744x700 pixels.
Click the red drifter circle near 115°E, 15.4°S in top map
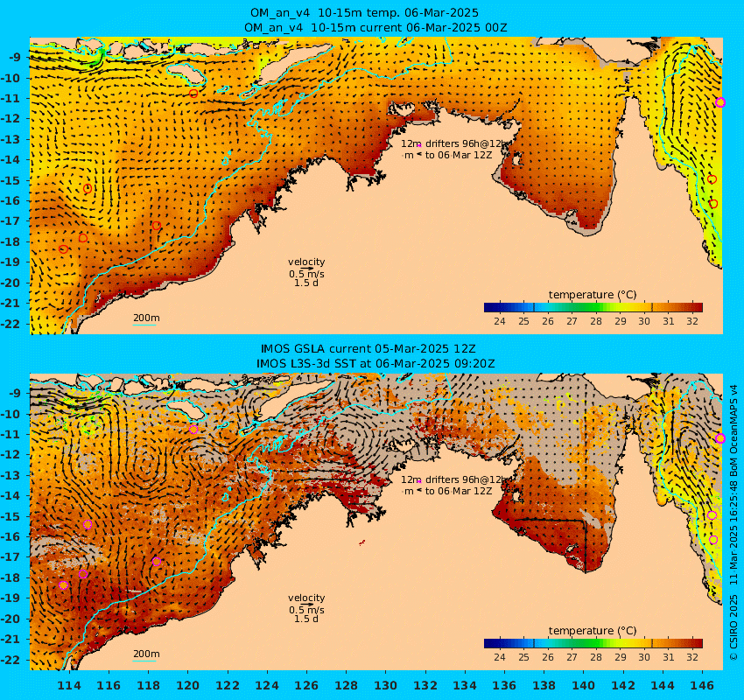[x=88, y=189]
